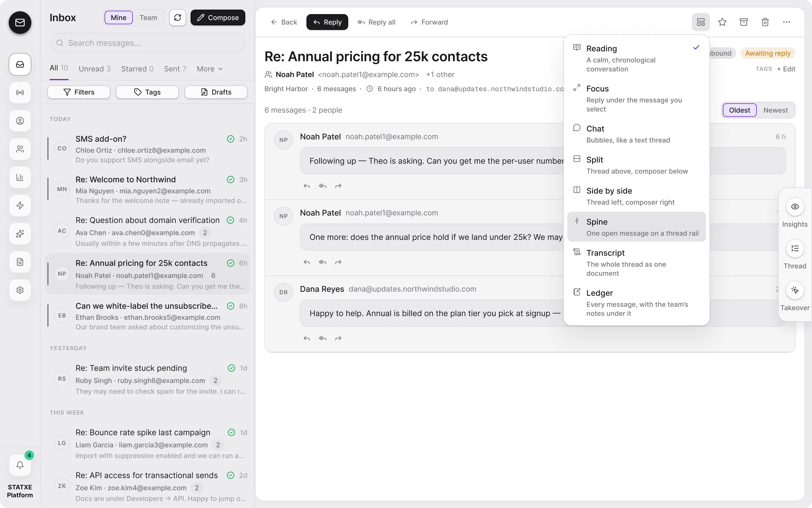Choose Transcript layout from menu
This screenshot has width=812, height=508.
[636, 262]
